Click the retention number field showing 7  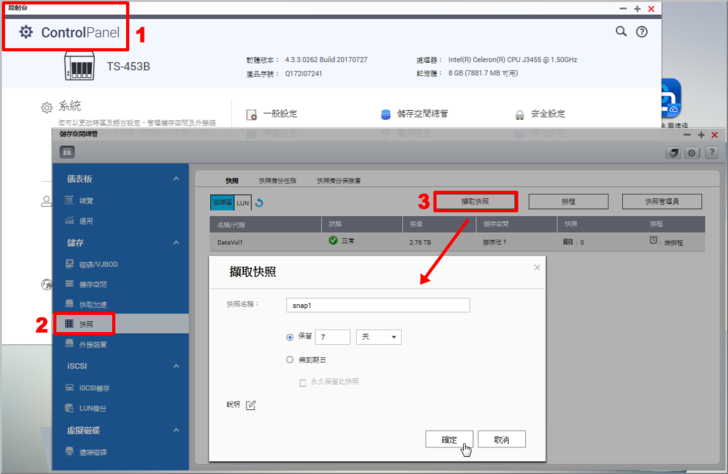332,337
